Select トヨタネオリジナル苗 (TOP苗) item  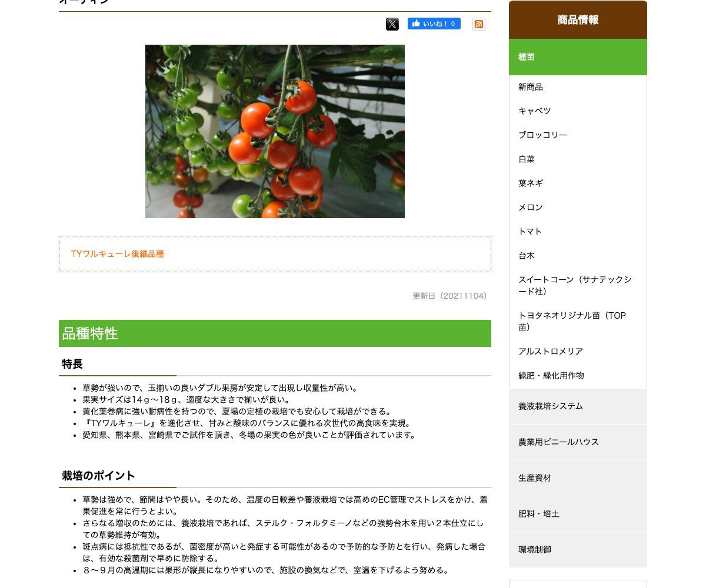click(572, 322)
